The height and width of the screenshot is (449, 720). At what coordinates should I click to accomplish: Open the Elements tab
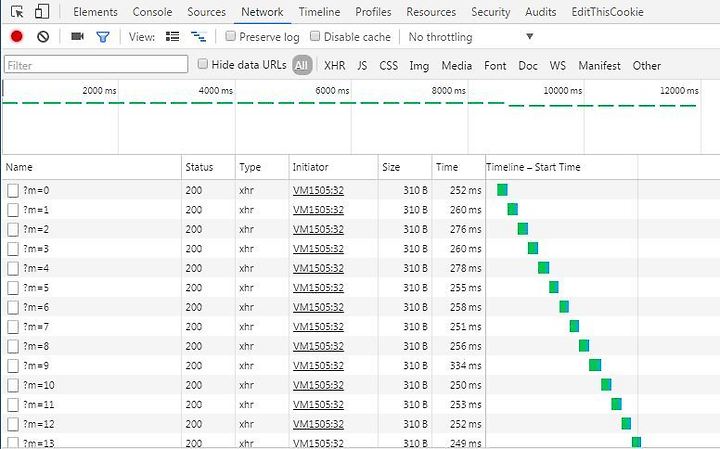(95, 12)
